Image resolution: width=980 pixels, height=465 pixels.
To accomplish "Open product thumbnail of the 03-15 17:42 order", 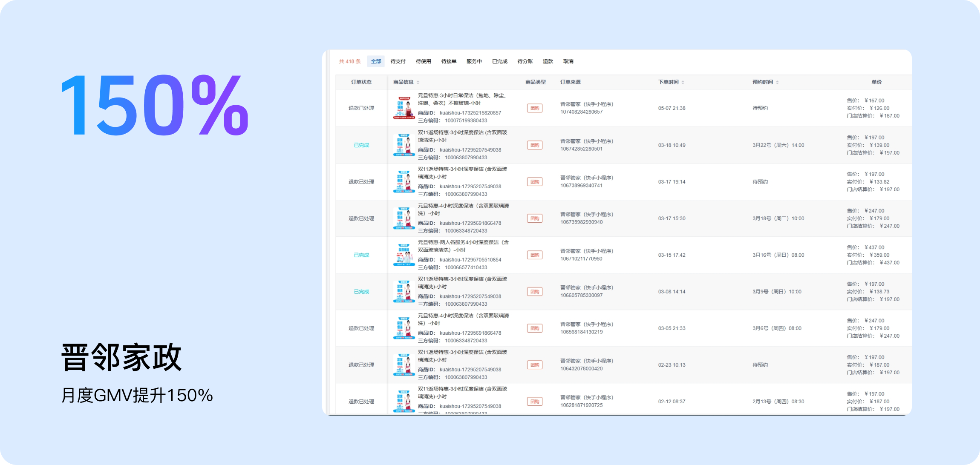I will click(404, 255).
